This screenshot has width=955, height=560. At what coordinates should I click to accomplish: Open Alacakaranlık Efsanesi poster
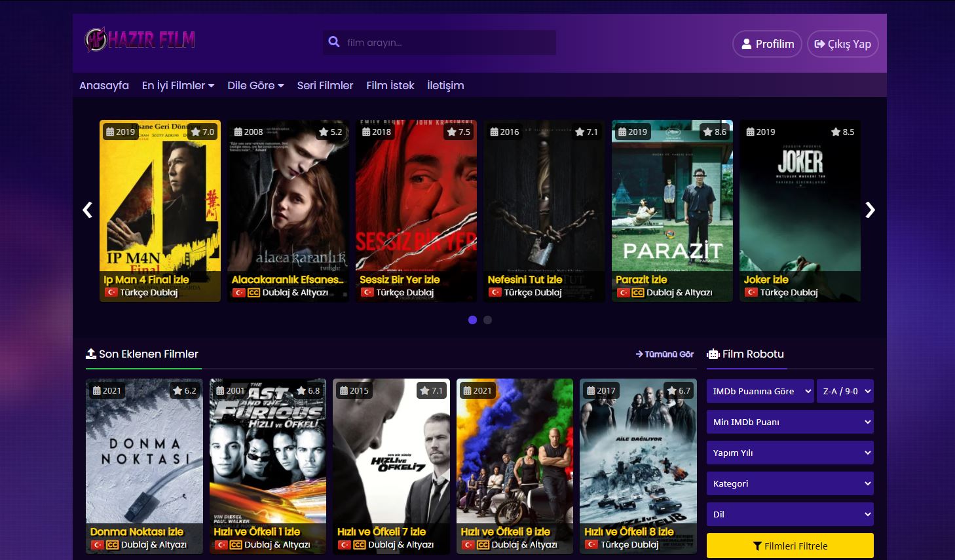(x=288, y=210)
